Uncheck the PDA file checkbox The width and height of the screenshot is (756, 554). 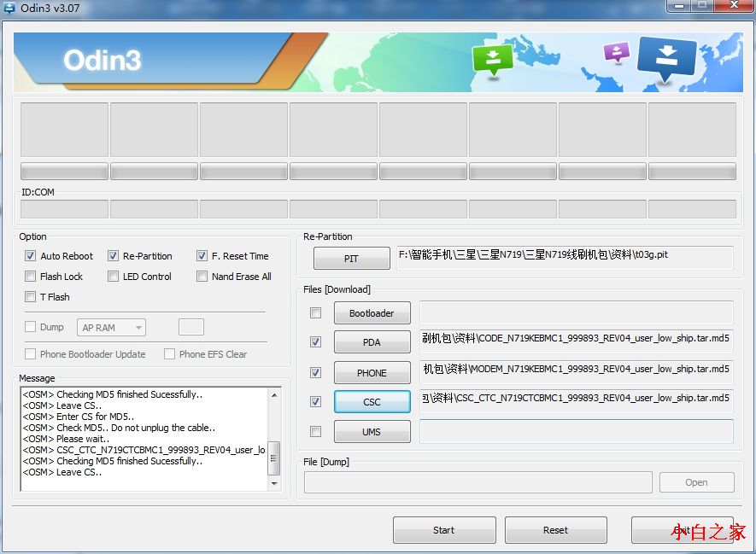tap(315, 342)
